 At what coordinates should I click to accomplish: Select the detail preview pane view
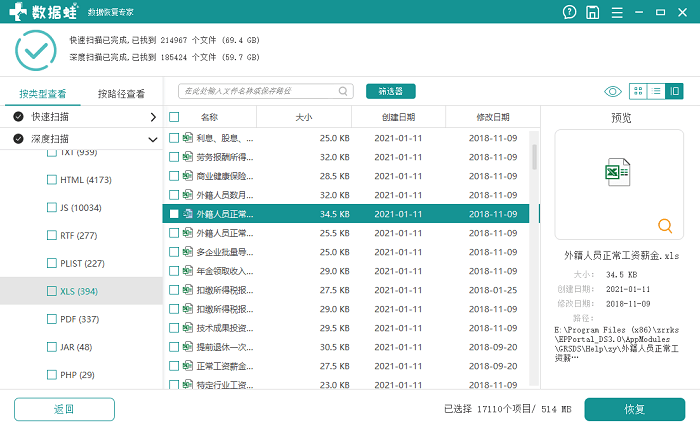click(674, 91)
